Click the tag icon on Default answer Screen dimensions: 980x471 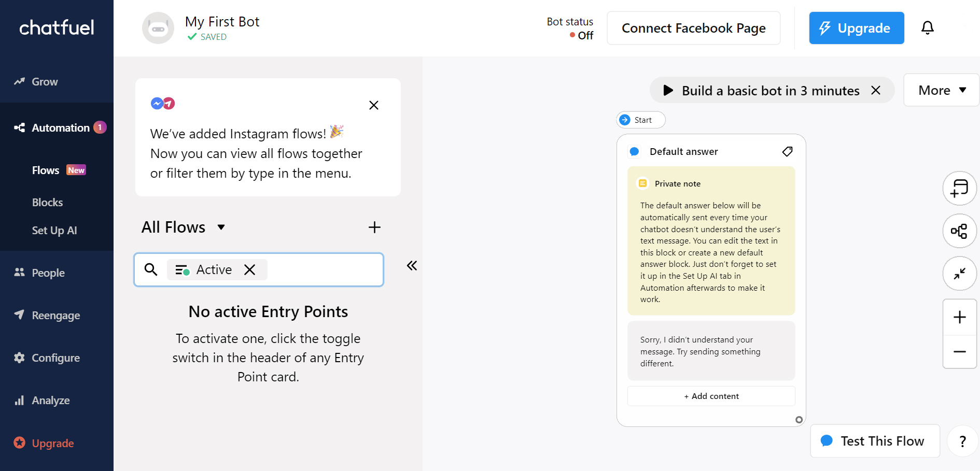(x=787, y=151)
